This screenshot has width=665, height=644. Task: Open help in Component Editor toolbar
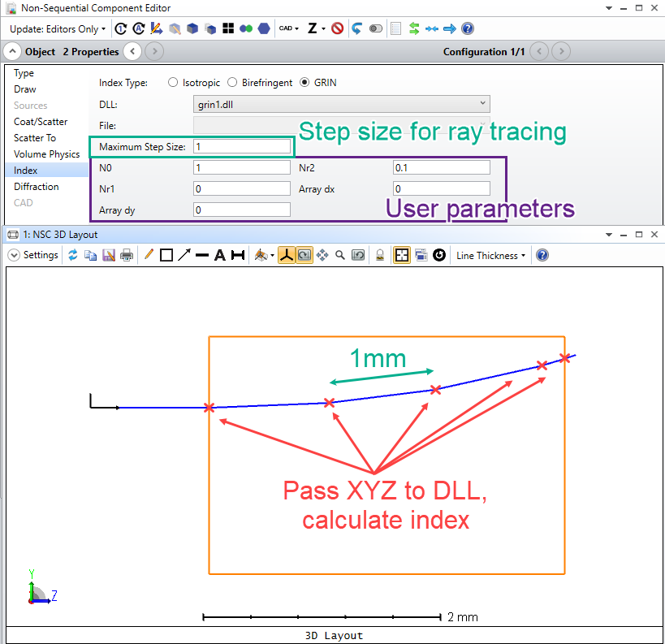point(468,29)
